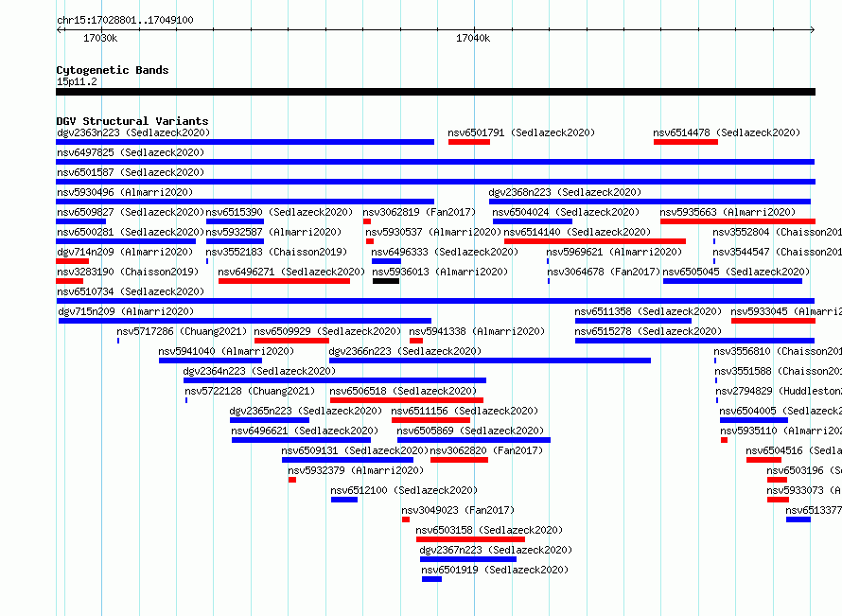Click the nsv5941040 (Almarri2020) label
Screen dimensions: 842x616
(x=226, y=351)
